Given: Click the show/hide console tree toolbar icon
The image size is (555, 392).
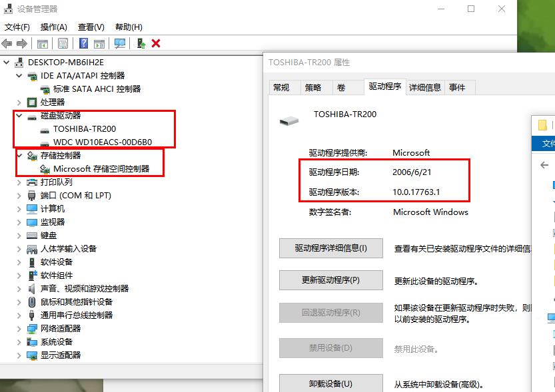Looking at the screenshot, I should click(43, 44).
